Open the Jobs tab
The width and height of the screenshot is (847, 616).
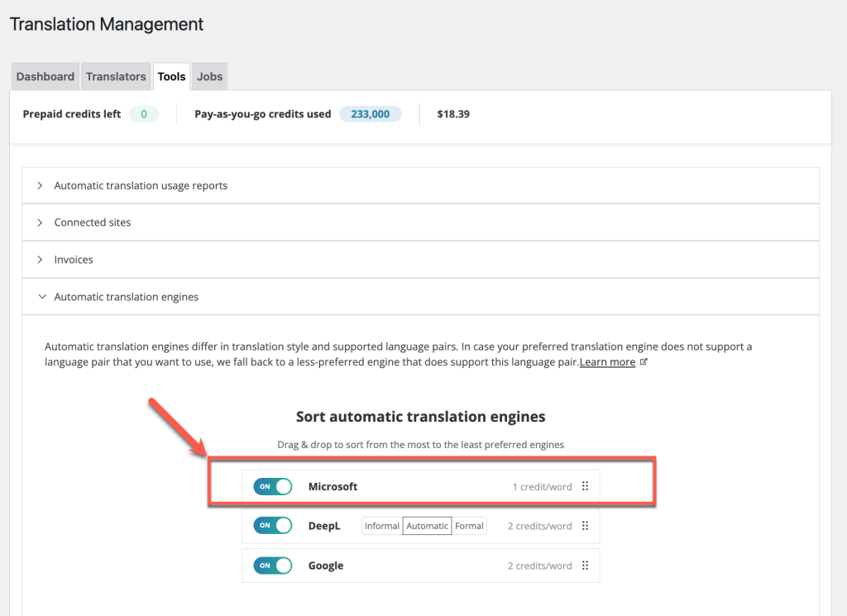tap(209, 76)
